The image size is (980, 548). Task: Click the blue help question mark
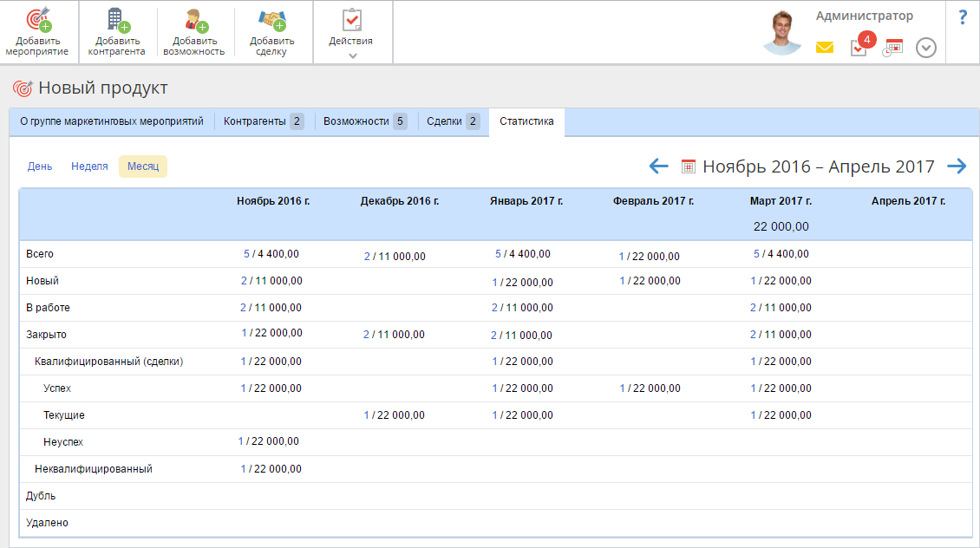click(x=962, y=18)
